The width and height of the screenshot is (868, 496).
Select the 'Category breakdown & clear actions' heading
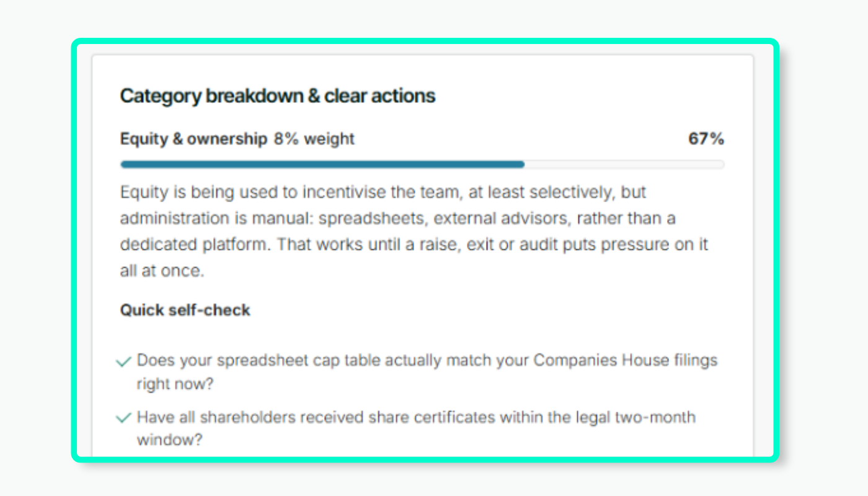click(x=278, y=96)
